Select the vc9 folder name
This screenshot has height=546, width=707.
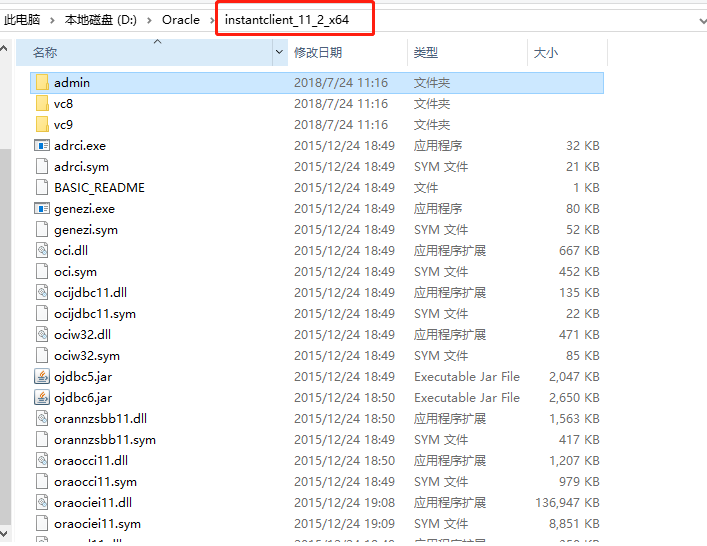click(x=63, y=125)
